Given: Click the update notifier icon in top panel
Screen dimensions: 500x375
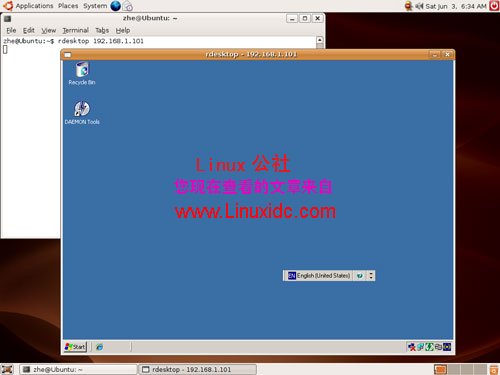Looking at the screenshot, I should tap(408, 6).
